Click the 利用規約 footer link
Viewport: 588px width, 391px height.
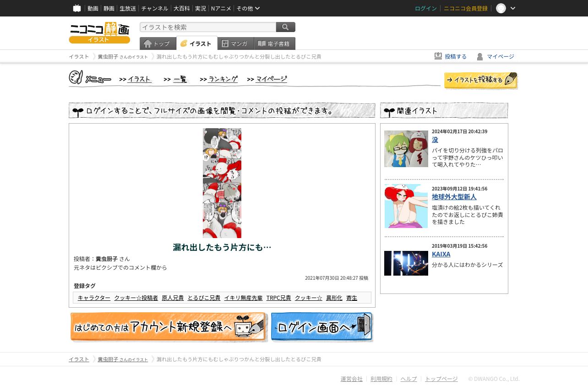click(x=381, y=379)
